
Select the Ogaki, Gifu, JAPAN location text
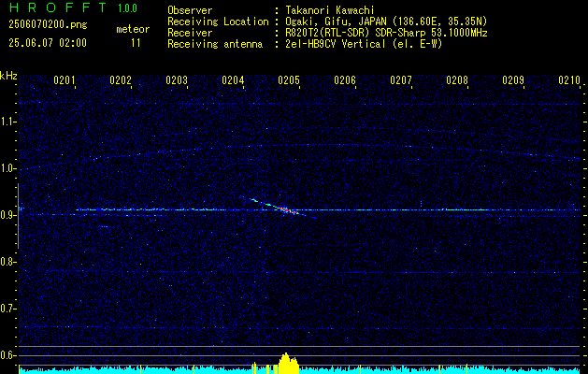(386, 22)
